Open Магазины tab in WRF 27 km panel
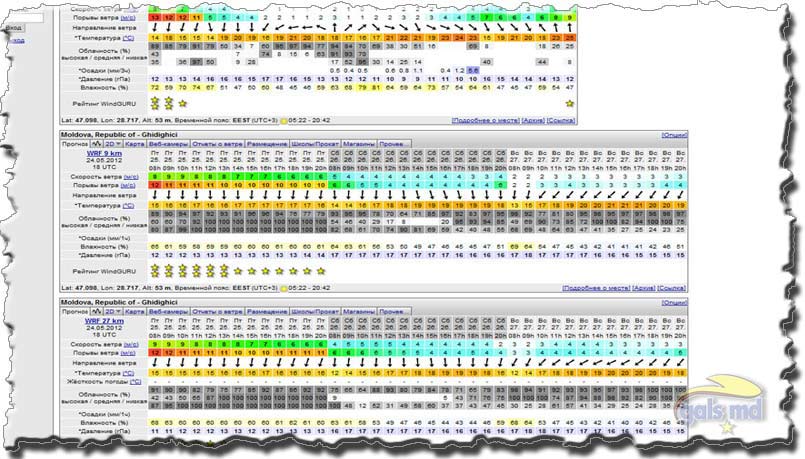Image resolution: width=805 pixels, height=459 pixels. [358, 312]
